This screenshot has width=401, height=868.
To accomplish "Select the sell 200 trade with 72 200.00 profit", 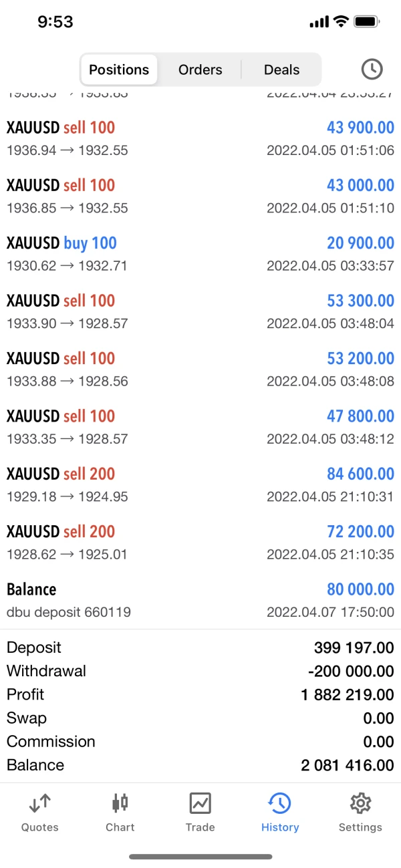I will tap(200, 542).
